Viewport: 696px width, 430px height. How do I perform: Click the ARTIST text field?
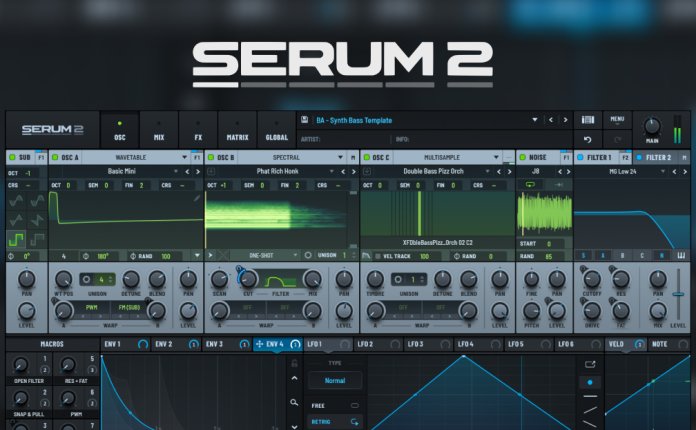coord(344,139)
